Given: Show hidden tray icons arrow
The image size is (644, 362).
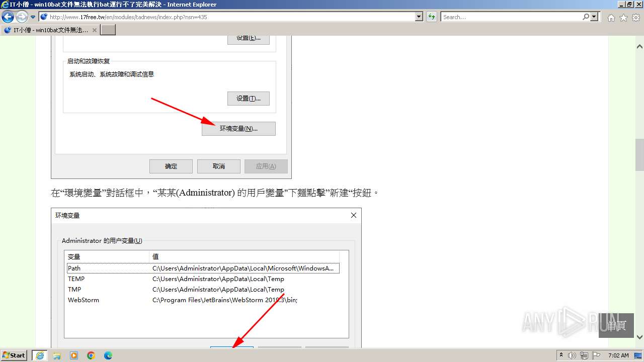Looking at the screenshot, I should [x=561, y=355].
